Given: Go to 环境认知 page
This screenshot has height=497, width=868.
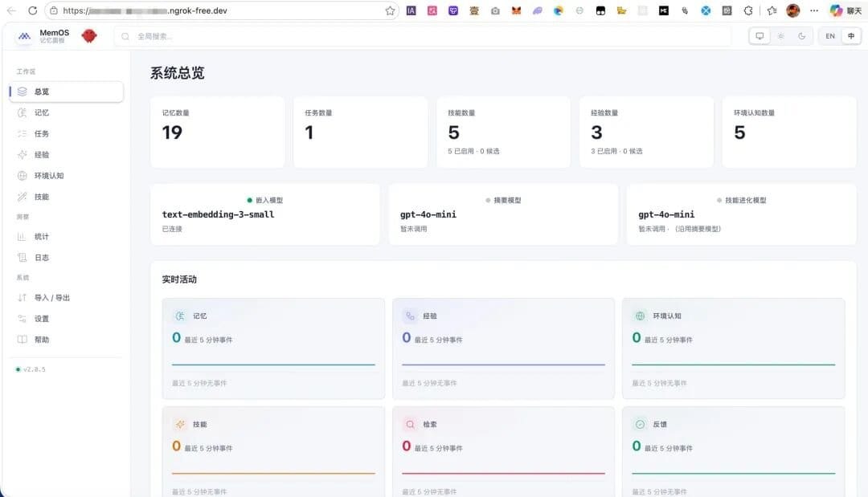Looking at the screenshot, I should (x=66, y=176).
